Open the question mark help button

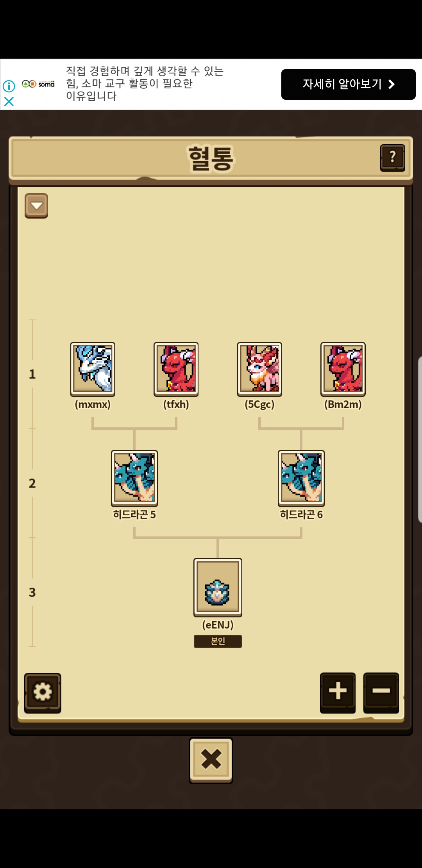(392, 158)
